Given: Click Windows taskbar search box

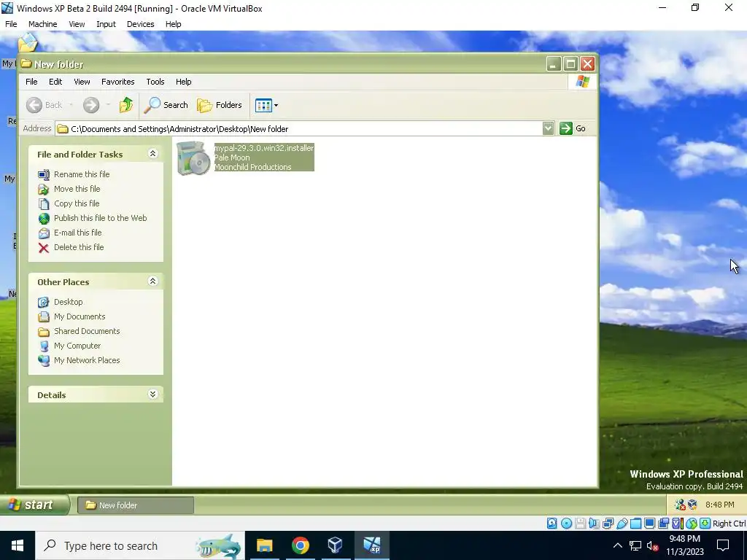Looking at the screenshot, I should 140,545.
